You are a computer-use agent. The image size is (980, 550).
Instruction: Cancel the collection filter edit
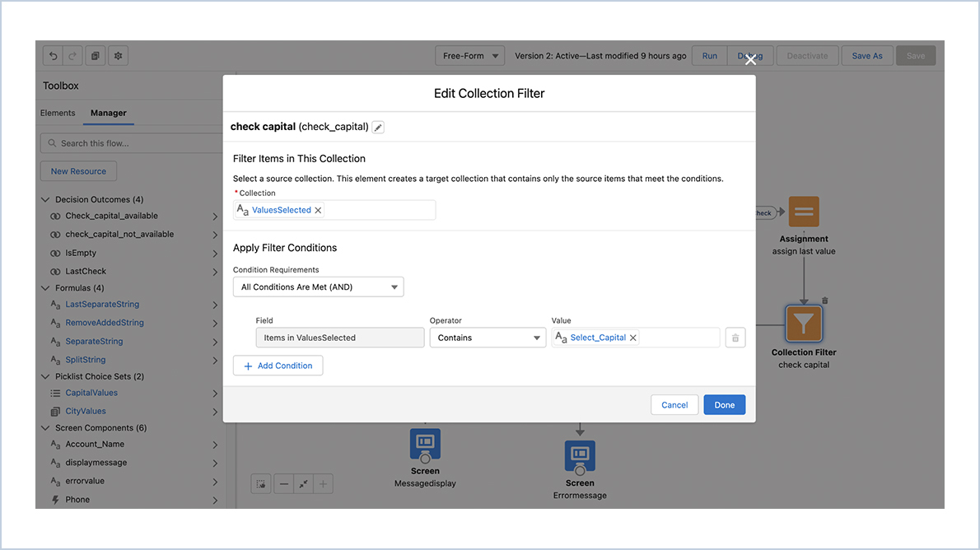[674, 405]
